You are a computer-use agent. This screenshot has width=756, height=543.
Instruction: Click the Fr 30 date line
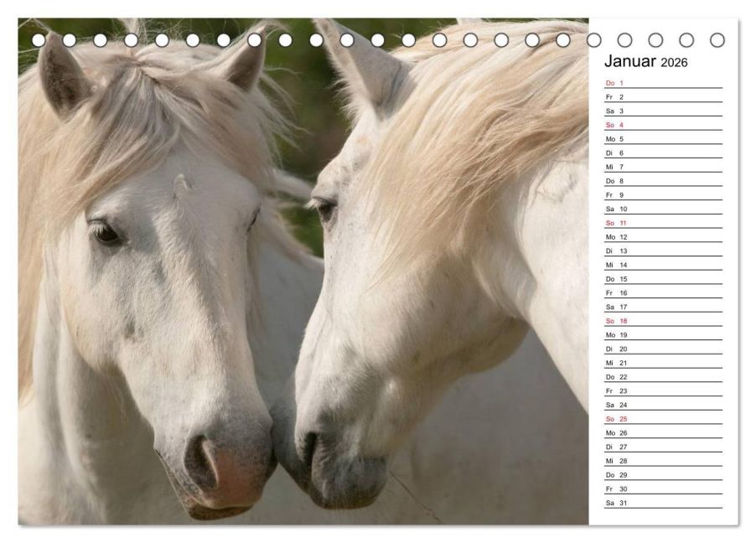pos(664,489)
